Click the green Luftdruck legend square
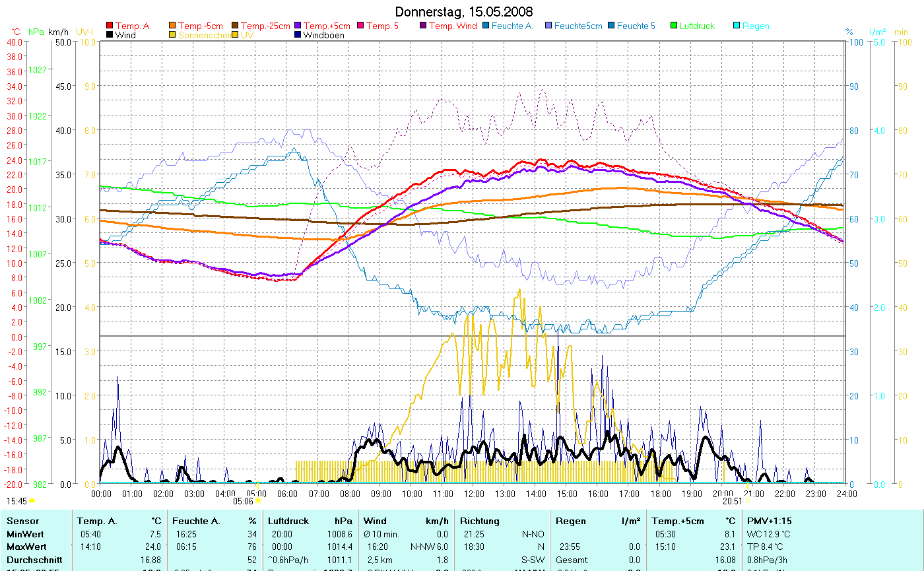The width and height of the screenshot is (924, 571). (x=674, y=26)
